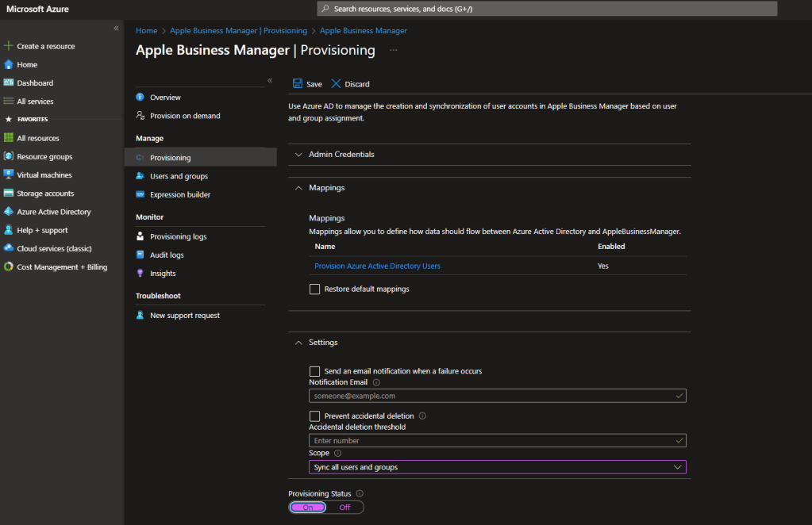
Task: Click Save on the toolbar
Action: point(307,83)
